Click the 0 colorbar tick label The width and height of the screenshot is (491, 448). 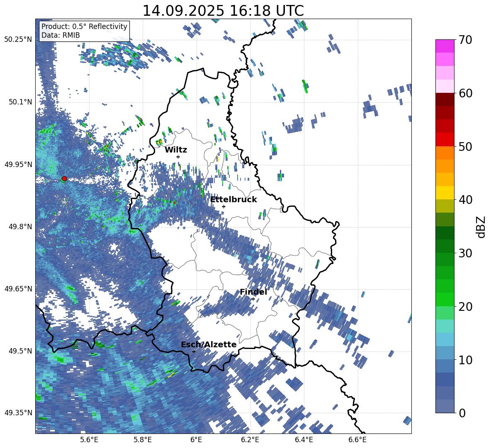(x=462, y=413)
